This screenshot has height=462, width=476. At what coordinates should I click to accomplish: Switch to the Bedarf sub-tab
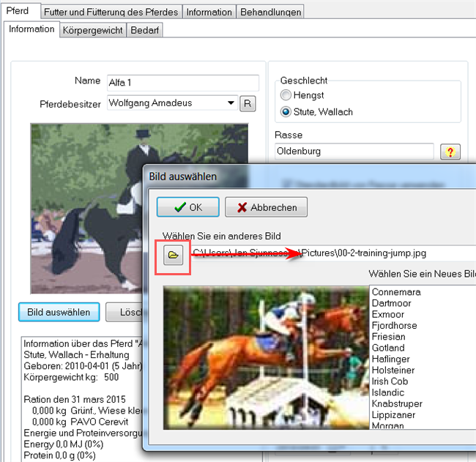pyautogui.click(x=145, y=30)
